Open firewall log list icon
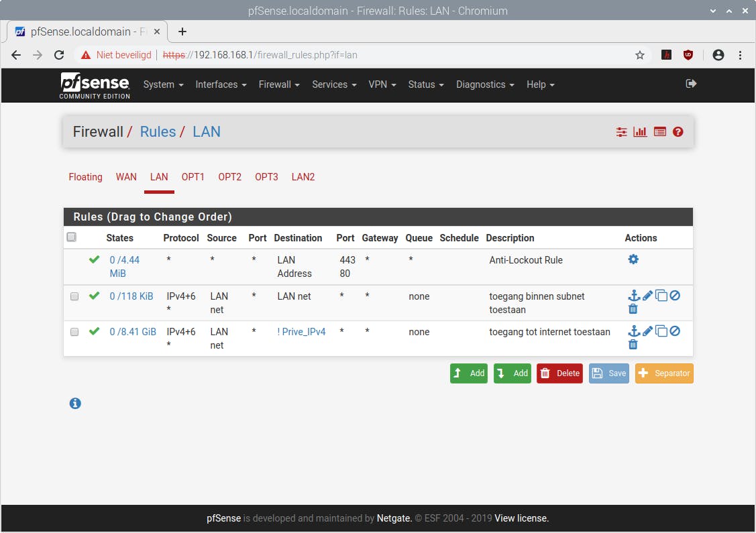This screenshot has height=533, width=756. click(x=659, y=132)
